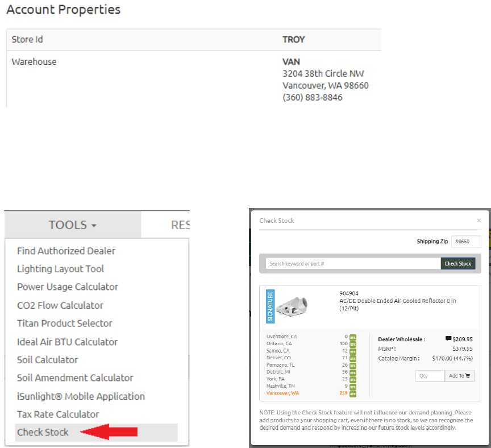Screen dimensions: 491x448
Task: Click the Warehouse label
Action: (x=34, y=62)
